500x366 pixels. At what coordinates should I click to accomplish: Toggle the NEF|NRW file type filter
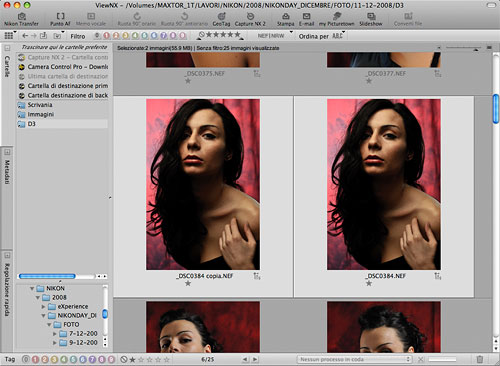[271, 36]
